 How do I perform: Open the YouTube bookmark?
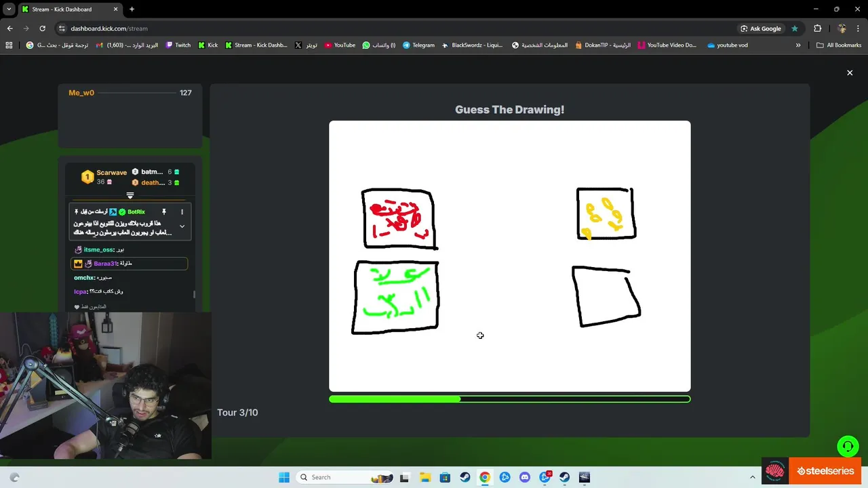point(340,45)
